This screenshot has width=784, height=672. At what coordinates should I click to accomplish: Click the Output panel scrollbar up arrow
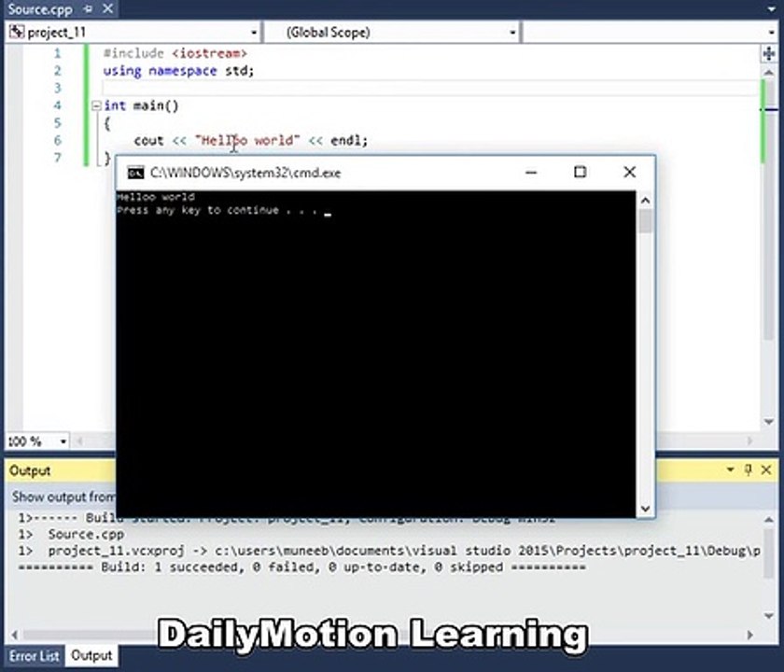tap(769, 520)
